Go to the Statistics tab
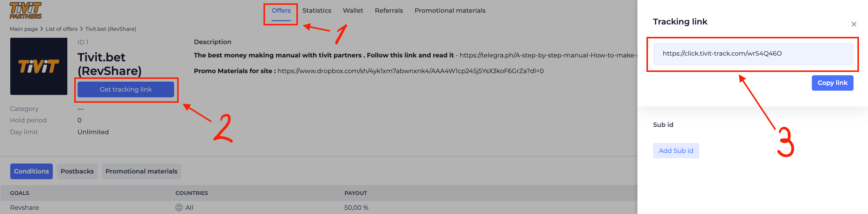This screenshot has width=868, height=214. pyautogui.click(x=316, y=11)
